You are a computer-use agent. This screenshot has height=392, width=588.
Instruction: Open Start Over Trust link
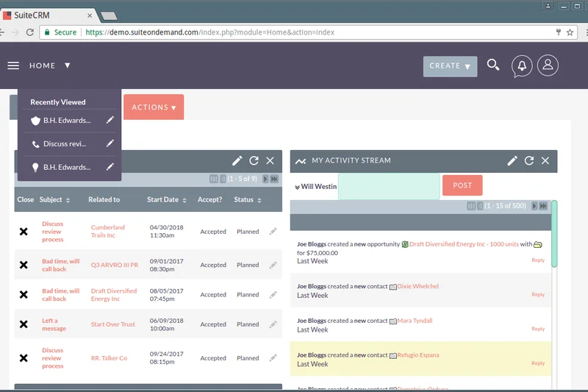click(113, 324)
